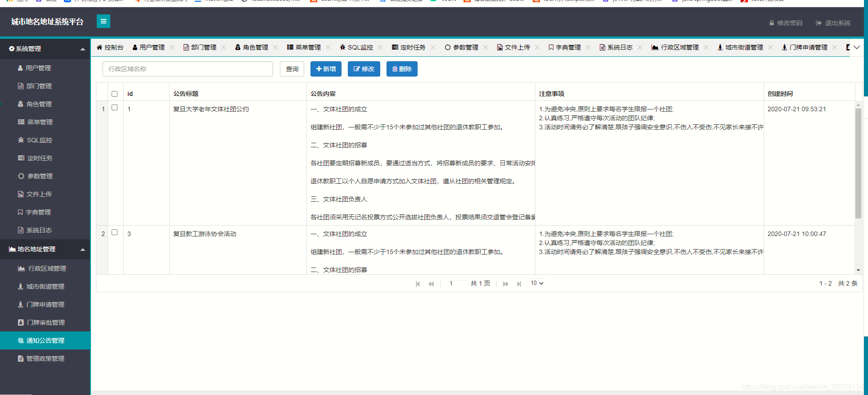868x395 pixels.
Task: Click the table scrollbar up arrow
Action: coord(858,104)
